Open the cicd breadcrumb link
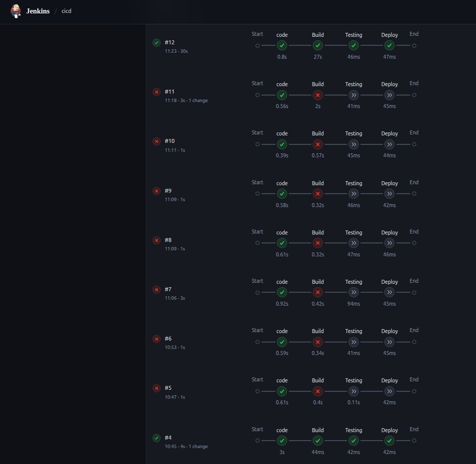476x464 pixels. pyautogui.click(x=67, y=11)
